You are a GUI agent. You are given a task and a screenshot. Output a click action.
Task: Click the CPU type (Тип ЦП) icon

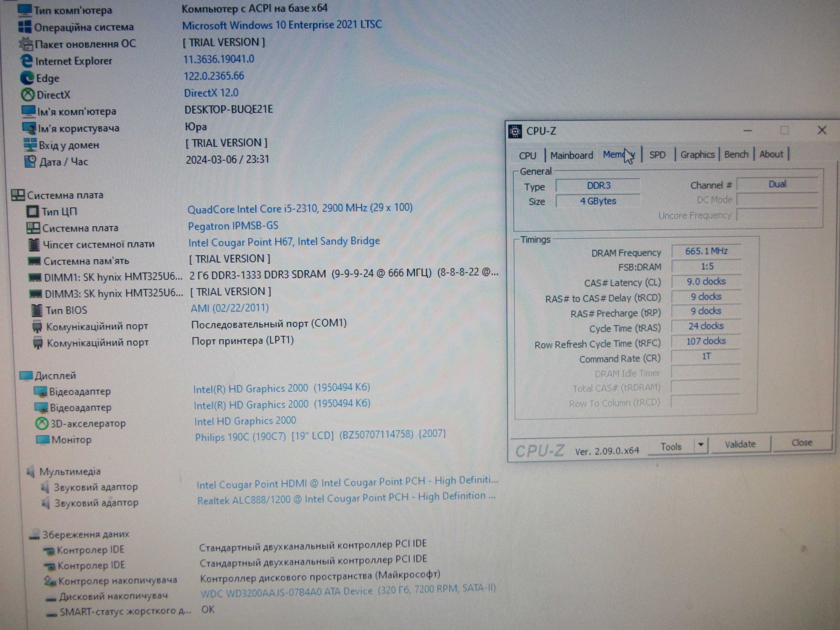33,211
